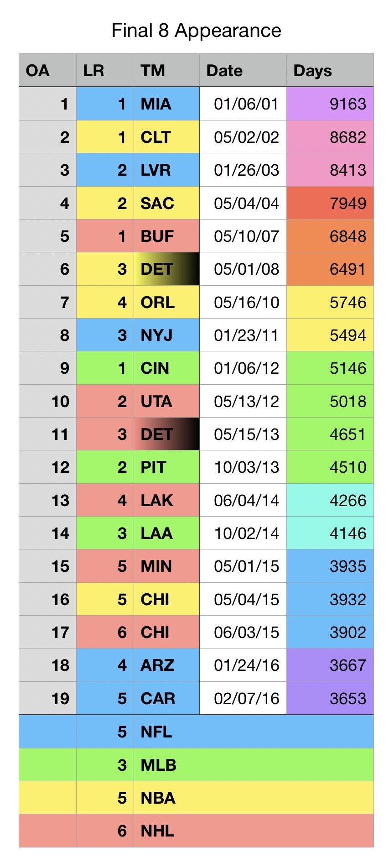Click the yellow NBA summary row
This screenshot has width=389, height=868.
click(196, 798)
